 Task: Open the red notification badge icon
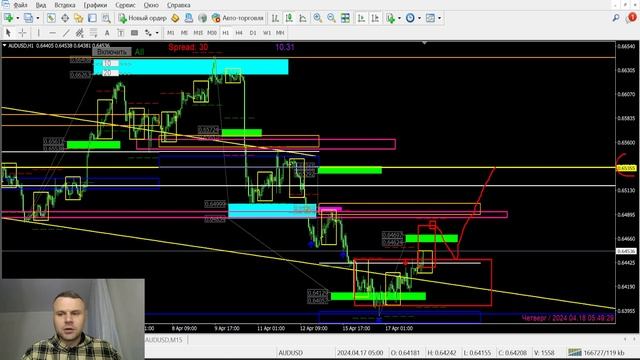(632, 18)
